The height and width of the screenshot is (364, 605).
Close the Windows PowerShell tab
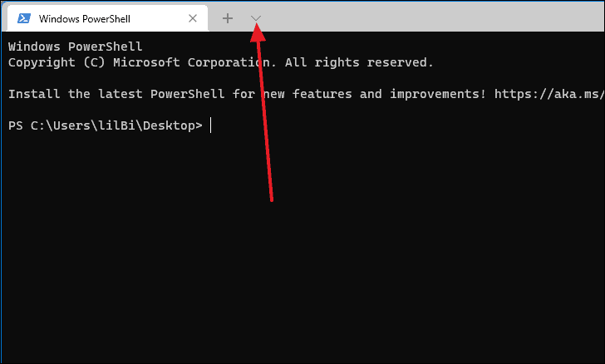click(193, 18)
